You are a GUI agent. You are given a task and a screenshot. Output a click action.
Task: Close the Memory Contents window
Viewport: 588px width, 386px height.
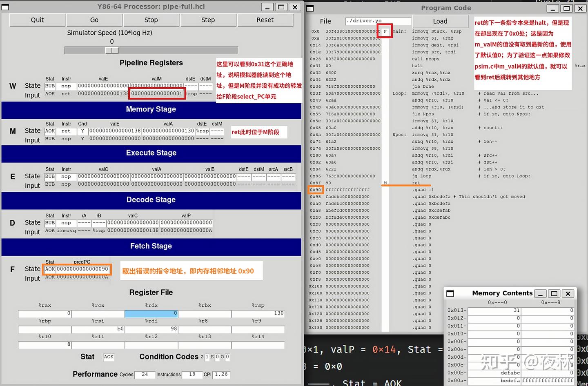click(568, 293)
